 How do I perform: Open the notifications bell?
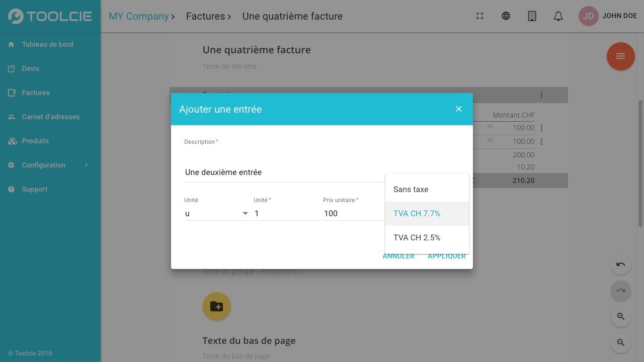click(558, 16)
